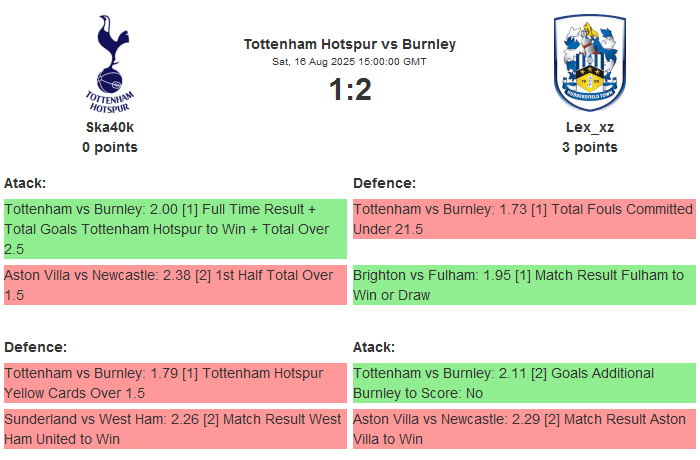
Task: Select the Brighton vs Fulham Win or Draw bet
Action: [523, 285]
